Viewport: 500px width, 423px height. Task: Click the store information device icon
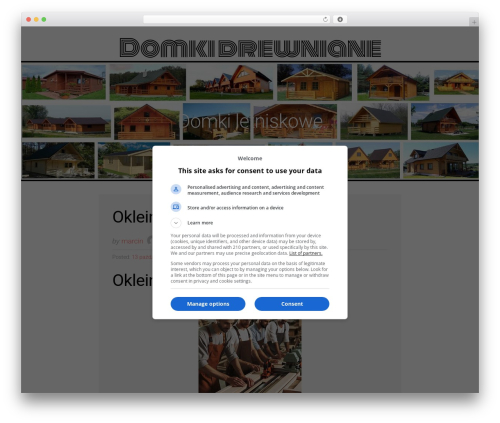(176, 207)
